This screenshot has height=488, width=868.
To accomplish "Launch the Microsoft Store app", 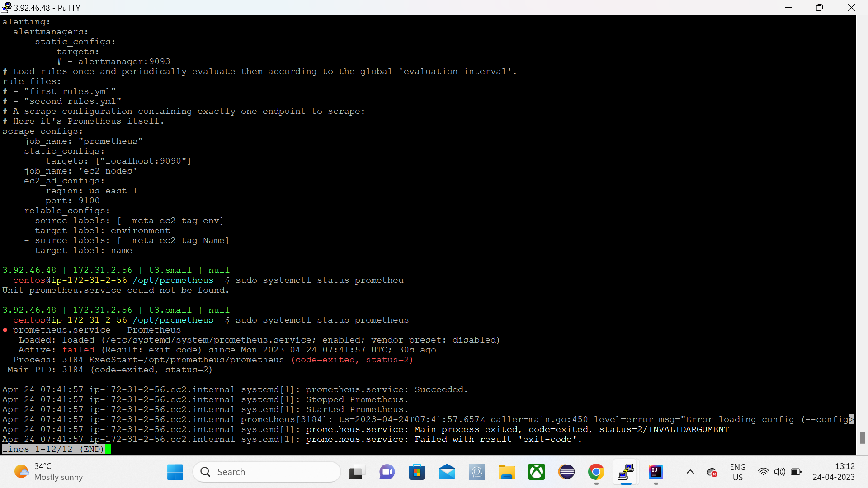I will tap(417, 472).
